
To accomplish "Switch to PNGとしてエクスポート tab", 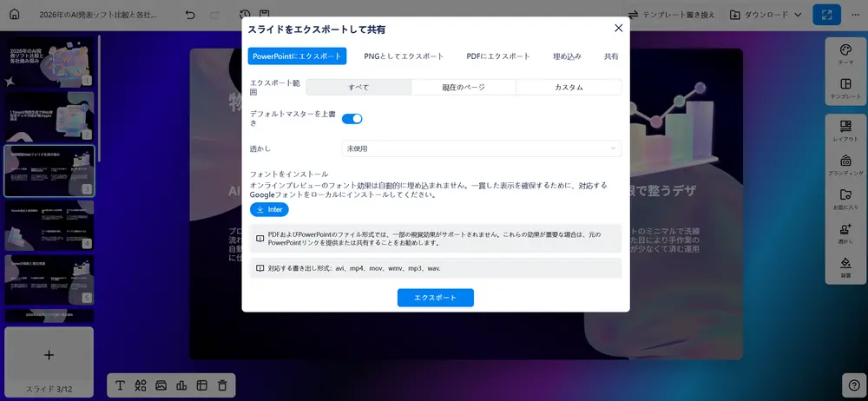I will (404, 56).
